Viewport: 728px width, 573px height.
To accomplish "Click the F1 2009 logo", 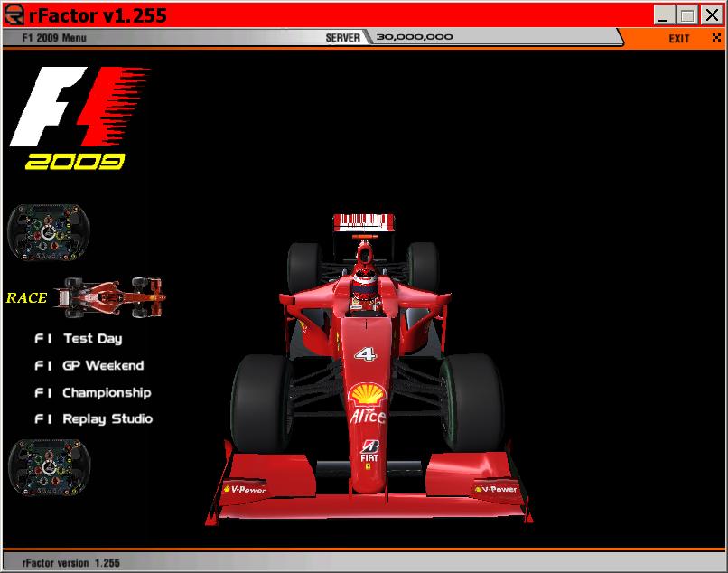I will click(x=79, y=118).
